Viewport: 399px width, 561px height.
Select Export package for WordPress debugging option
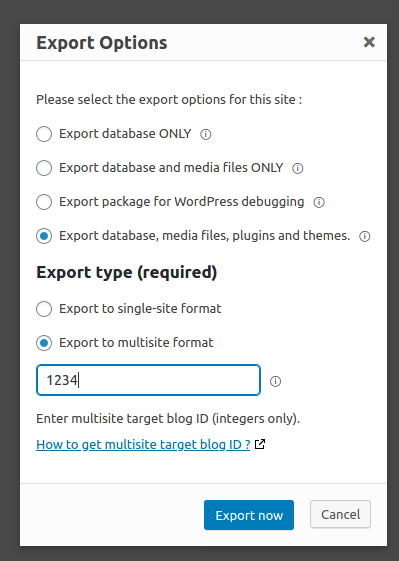[44, 202]
